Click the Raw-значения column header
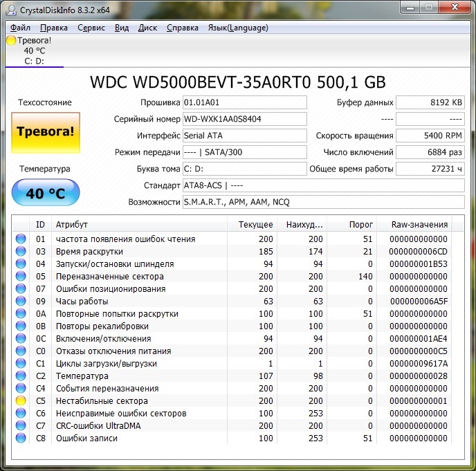The image size is (476, 471). coord(414,225)
